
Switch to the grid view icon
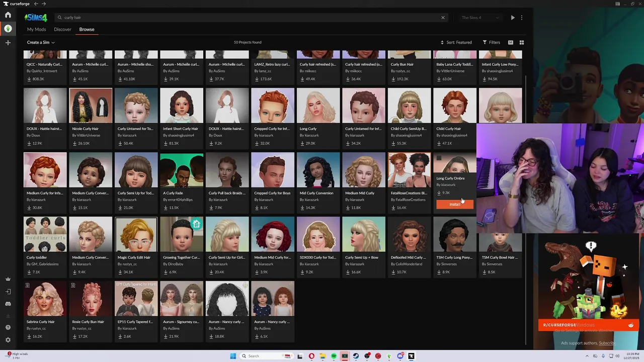(x=522, y=42)
